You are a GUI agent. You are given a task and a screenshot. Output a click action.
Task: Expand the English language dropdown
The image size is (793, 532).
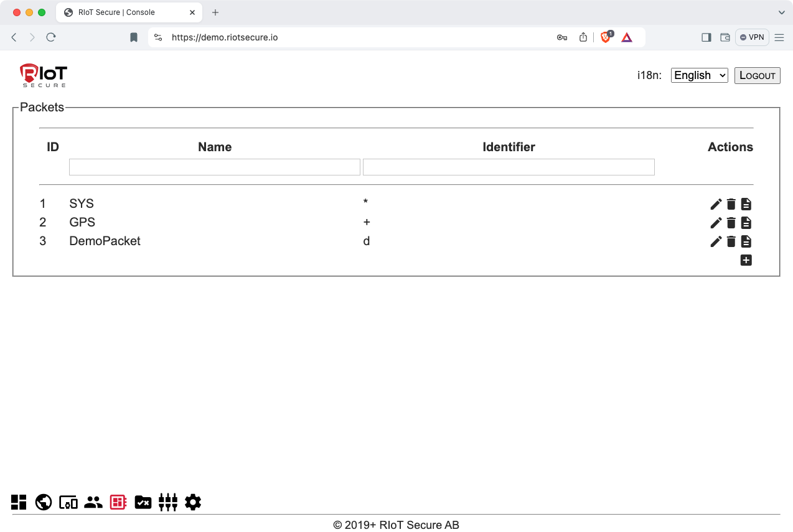699,75
